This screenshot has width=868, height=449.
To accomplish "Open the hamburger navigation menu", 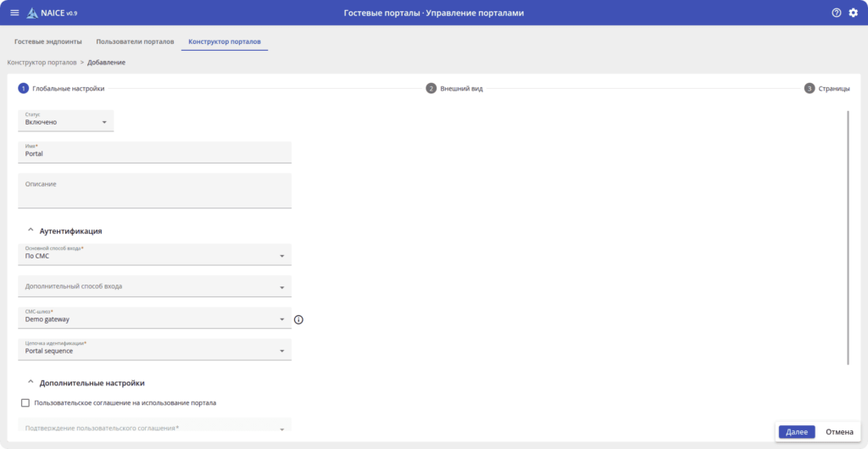I will (x=14, y=13).
